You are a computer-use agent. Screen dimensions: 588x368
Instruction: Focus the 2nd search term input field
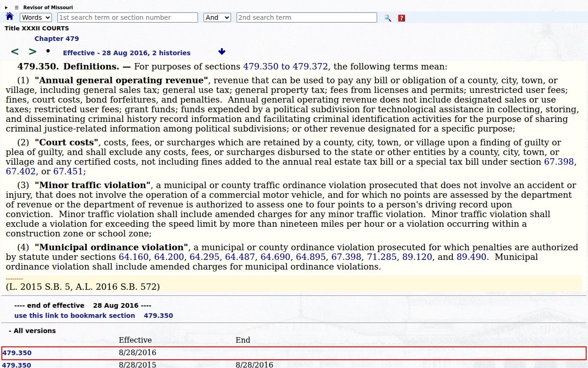click(x=307, y=17)
